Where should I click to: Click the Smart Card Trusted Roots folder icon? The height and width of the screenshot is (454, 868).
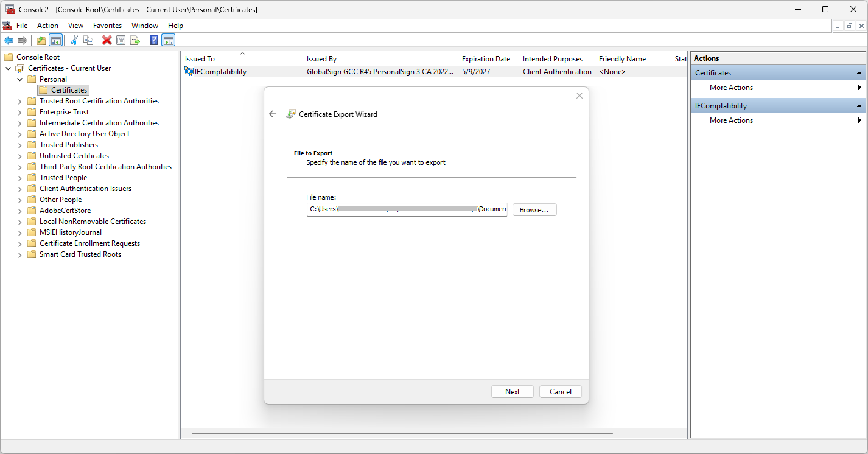click(32, 254)
